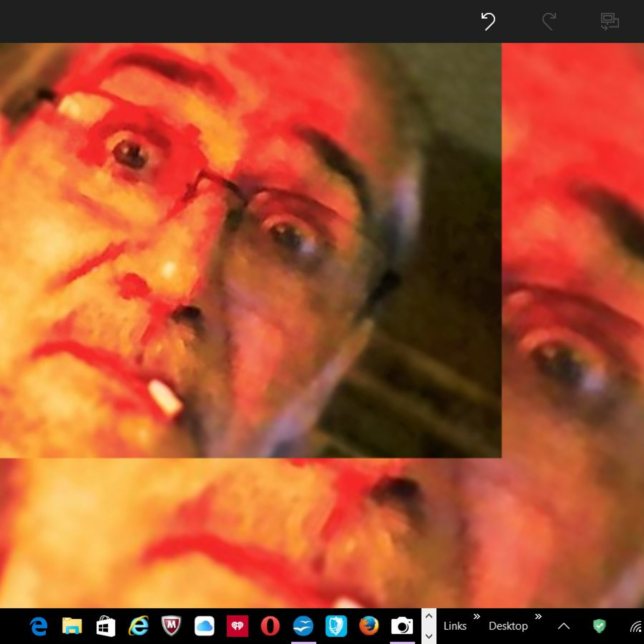The image size is (644, 644).
Task: Launch Firefox from the taskbar
Action: [369, 626]
